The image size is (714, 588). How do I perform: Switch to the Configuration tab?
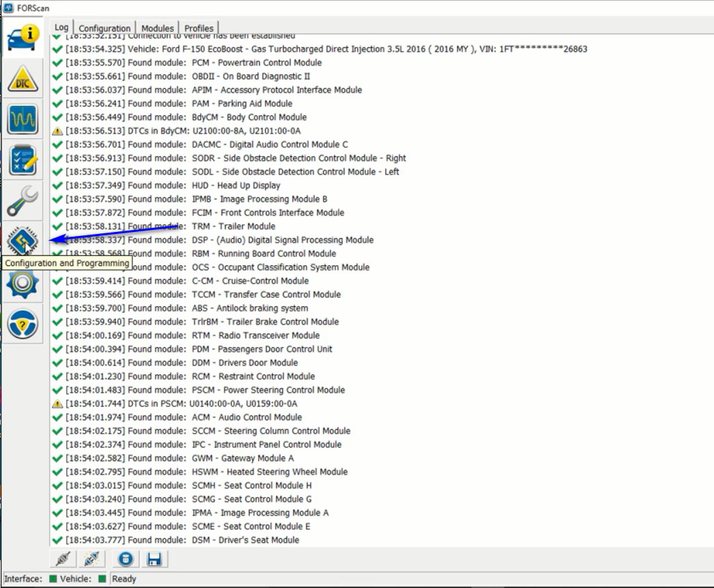point(104,28)
